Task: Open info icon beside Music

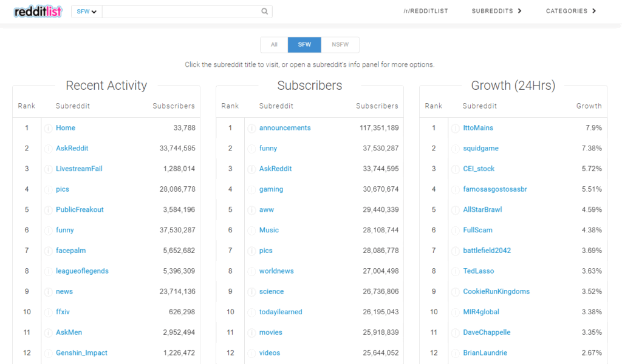Action: pos(251,231)
